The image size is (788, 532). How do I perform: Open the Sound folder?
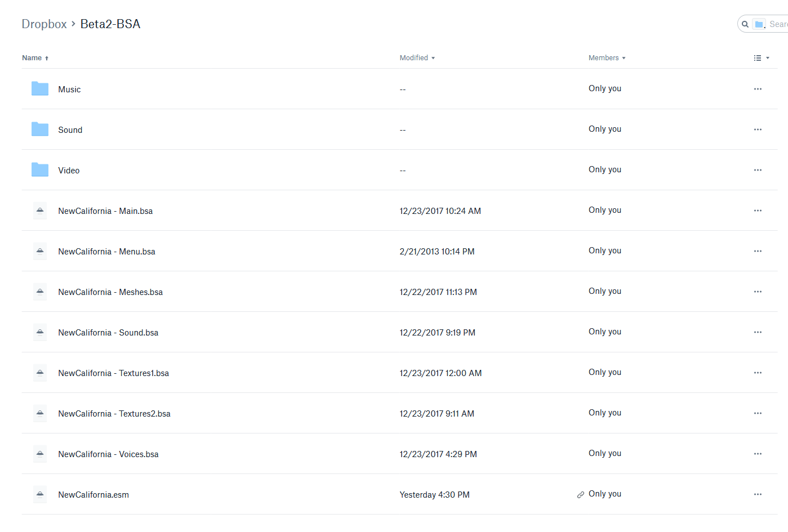click(70, 130)
